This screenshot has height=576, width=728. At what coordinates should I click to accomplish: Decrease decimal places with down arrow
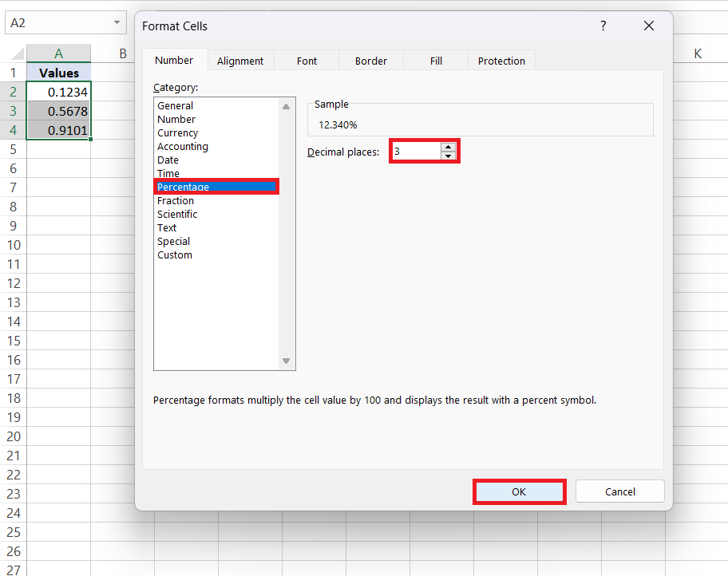pyautogui.click(x=448, y=156)
